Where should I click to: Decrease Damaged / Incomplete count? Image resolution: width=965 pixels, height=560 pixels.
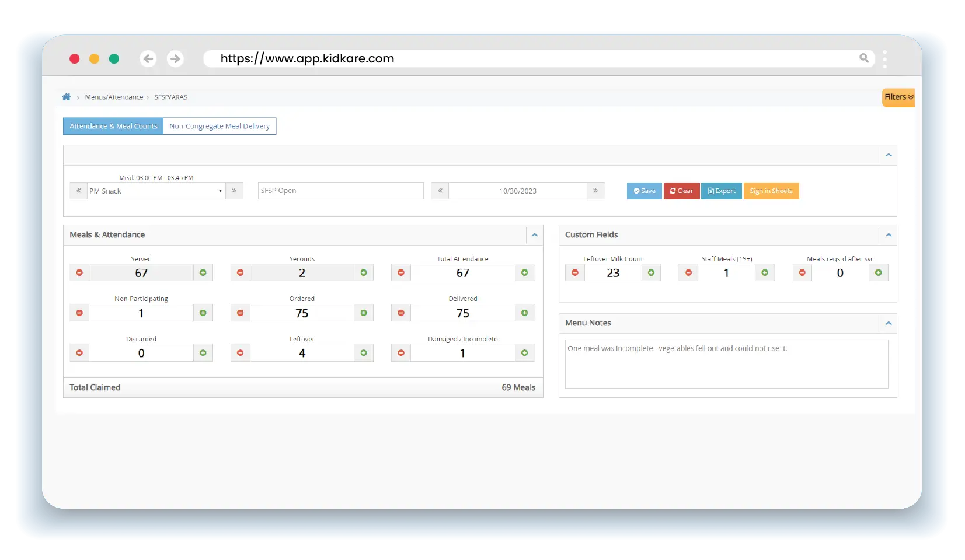click(401, 352)
